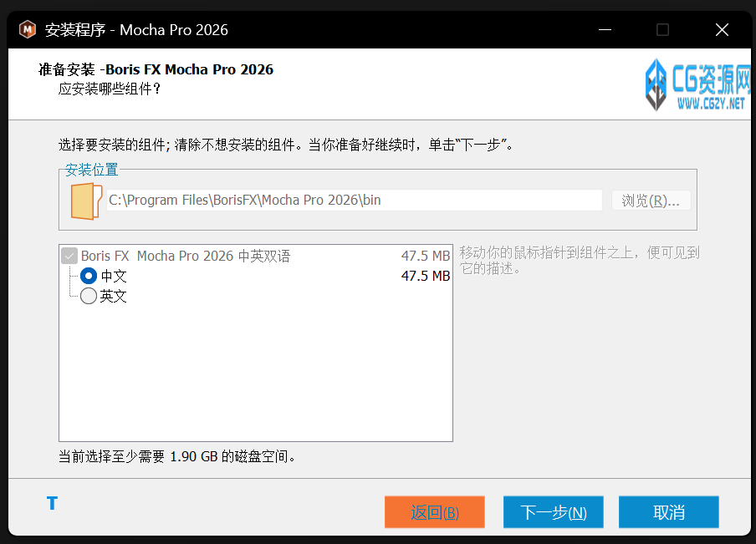Click the CG资源网 watermark logo
The image size is (756, 544).
(x=656, y=86)
